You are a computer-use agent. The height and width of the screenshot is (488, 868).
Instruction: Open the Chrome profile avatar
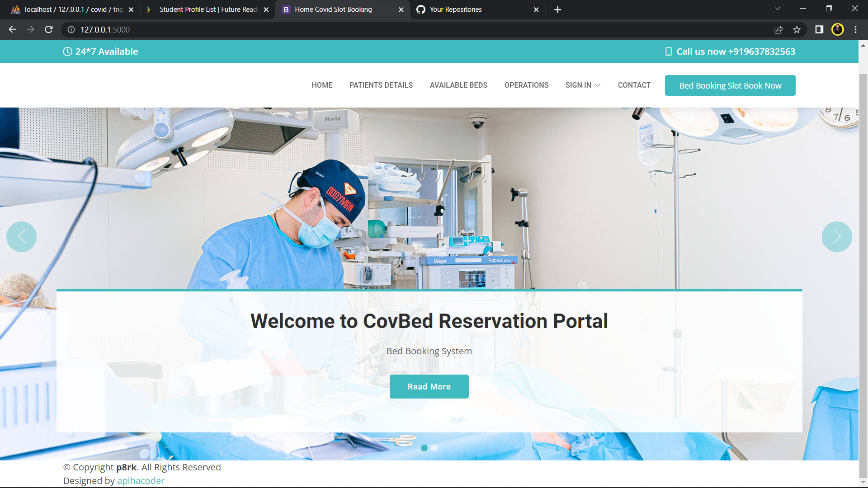pyautogui.click(x=838, y=29)
